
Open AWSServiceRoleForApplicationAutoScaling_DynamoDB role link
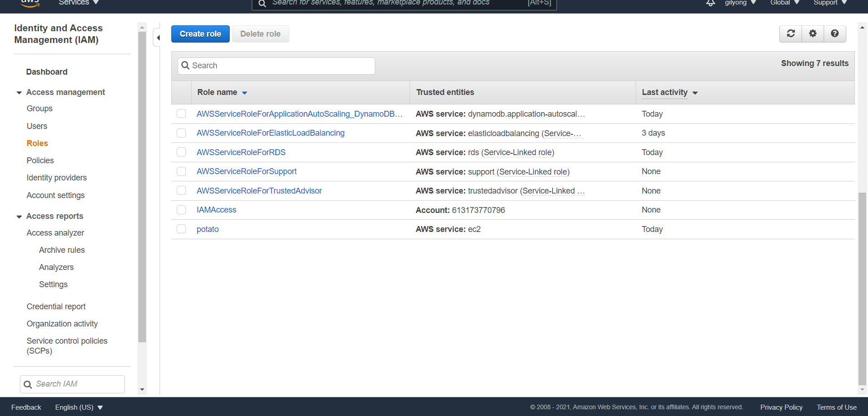(299, 114)
